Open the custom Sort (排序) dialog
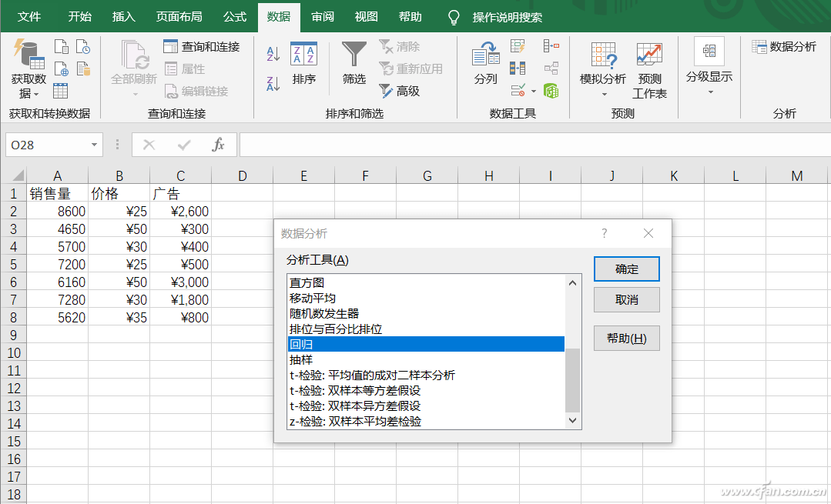Image resolution: width=831 pixels, height=504 pixels. click(x=303, y=62)
